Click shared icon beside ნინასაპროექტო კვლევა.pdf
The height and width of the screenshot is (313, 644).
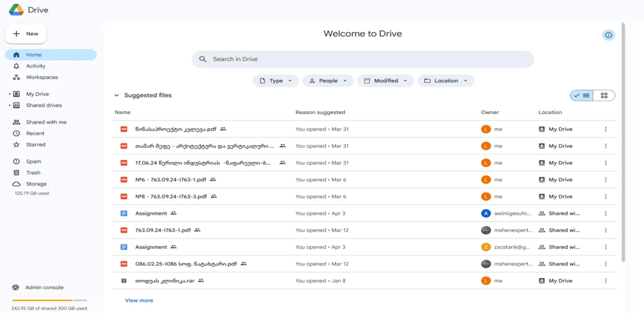click(x=223, y=129)
